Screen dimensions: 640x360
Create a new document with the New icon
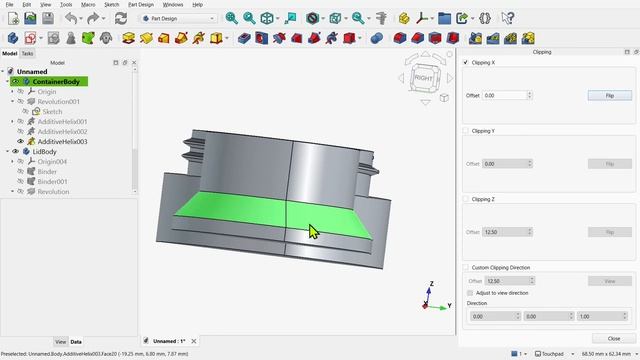click(13, 18)
